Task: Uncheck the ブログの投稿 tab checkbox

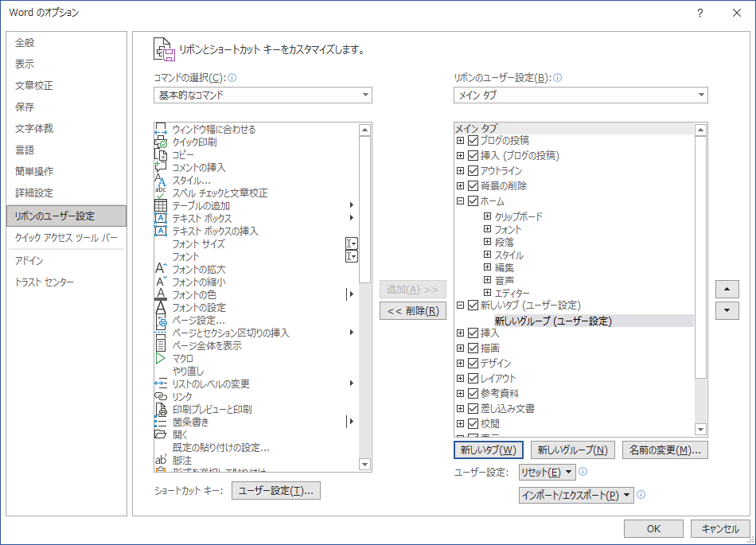Action: [473, 140]
